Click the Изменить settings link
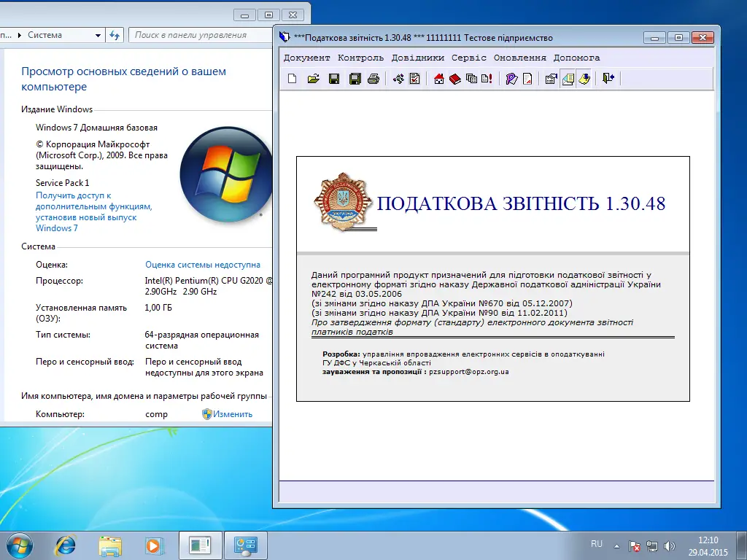The height and width of the screenshot is (560, 747). [232, 414]
